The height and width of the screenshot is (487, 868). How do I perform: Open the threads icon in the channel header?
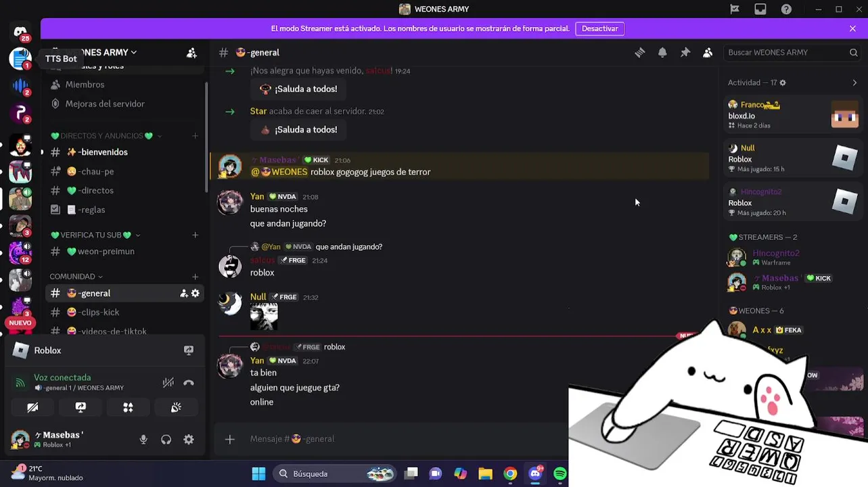point(640,53)
